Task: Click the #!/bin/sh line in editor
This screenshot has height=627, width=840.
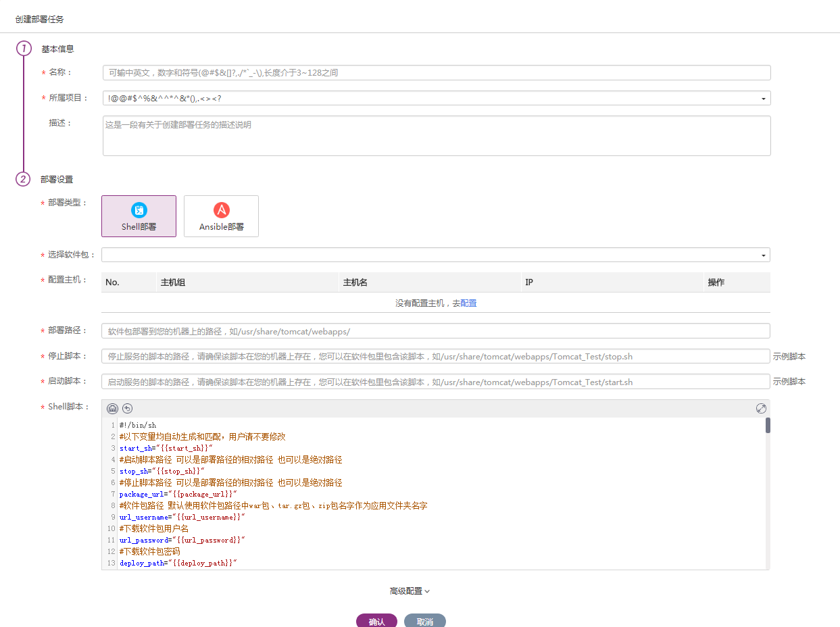Action: [138, 425]
